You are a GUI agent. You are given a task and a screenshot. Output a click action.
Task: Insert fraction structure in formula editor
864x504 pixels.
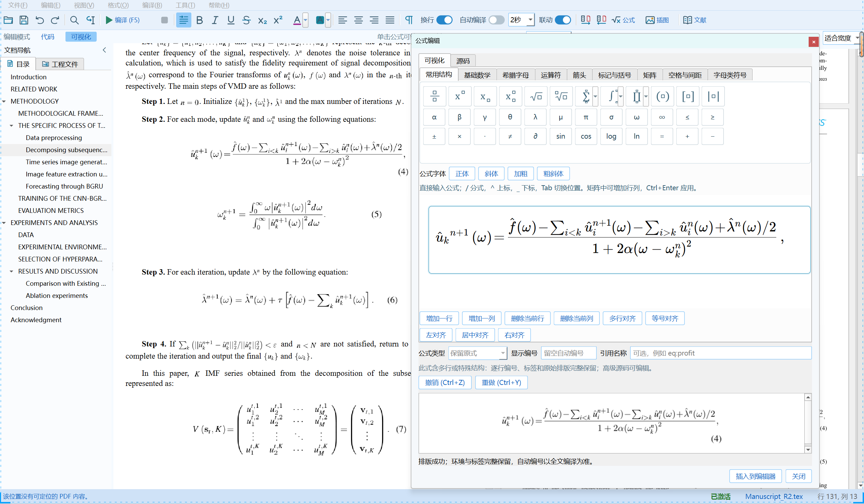[434, 96]
